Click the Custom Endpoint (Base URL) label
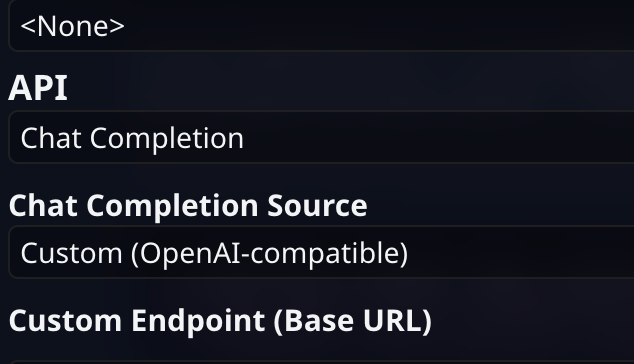 point(220,321)
